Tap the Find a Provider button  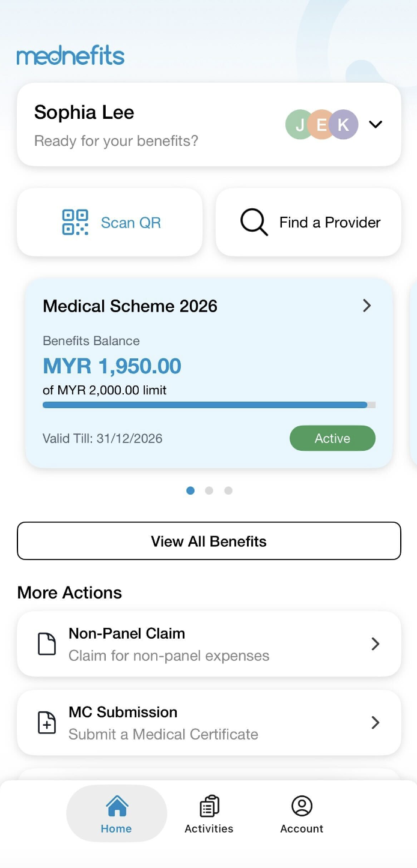308,222
